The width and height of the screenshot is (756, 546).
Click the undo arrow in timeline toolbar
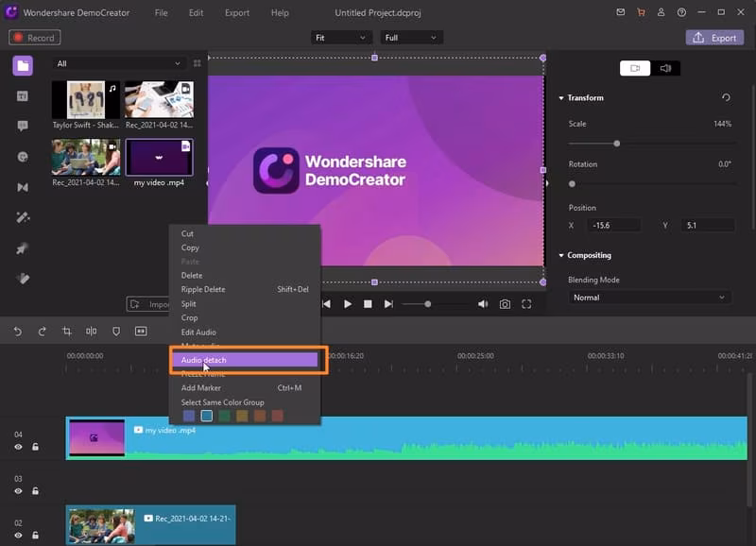pos(18,331)
